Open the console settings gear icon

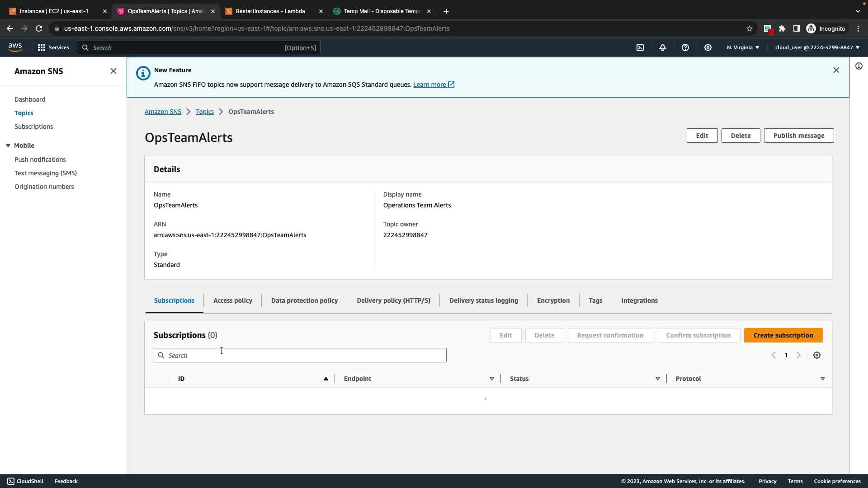coord(708,47)
